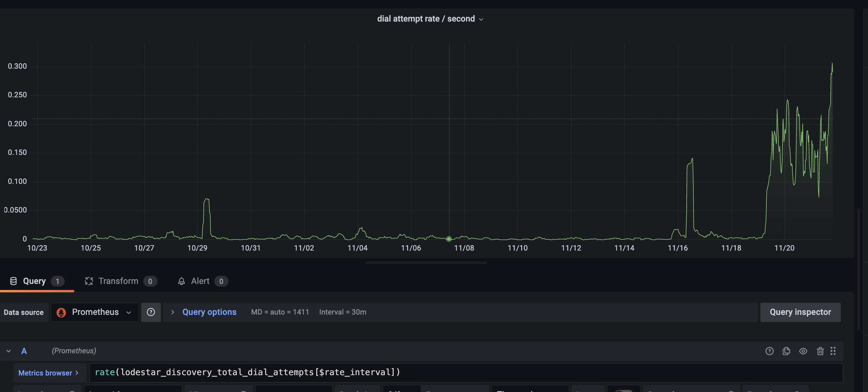The width and height of the screenshot is (868, 392).
Task: Toggle query A visibility with the eye icon
Action: 803,351
